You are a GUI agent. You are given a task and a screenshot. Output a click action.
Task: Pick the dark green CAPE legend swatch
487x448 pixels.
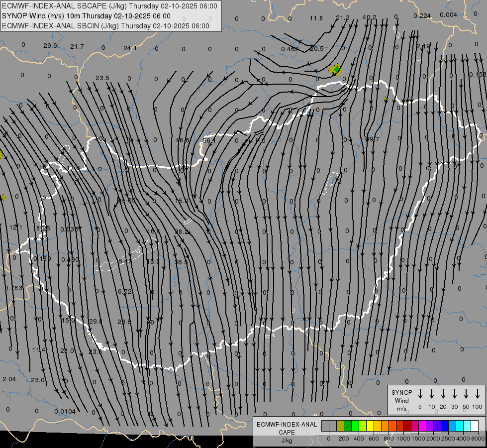pyautogui.click(x=348, y=426)
